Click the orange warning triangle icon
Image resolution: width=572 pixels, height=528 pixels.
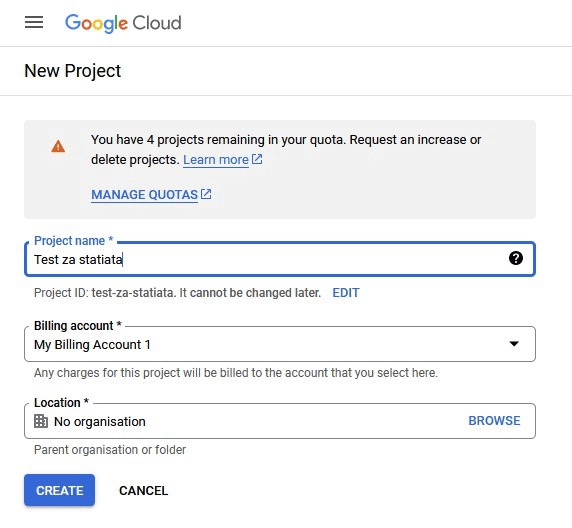coord(58,146)
